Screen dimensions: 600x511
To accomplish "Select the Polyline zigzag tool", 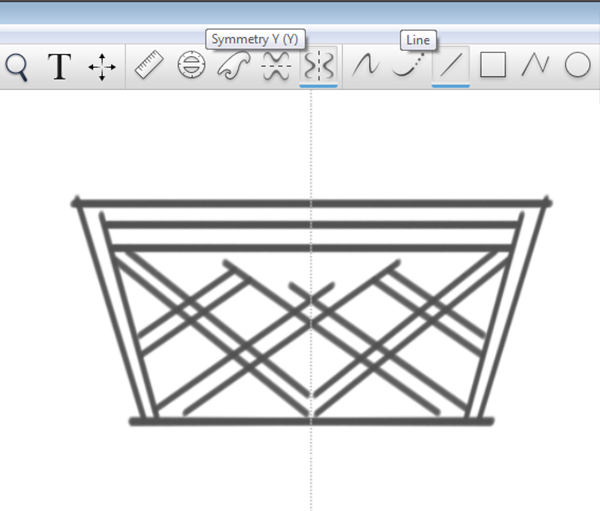I will 535,64.
